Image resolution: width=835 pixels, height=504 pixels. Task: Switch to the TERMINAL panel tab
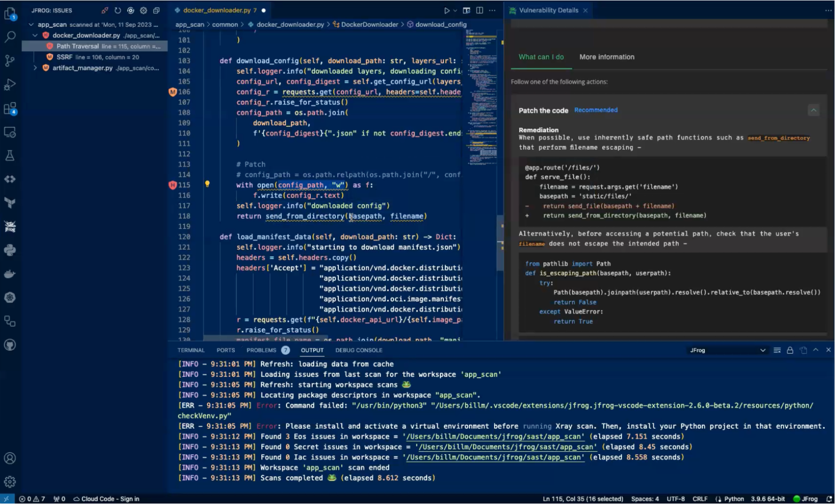coord(191,350)
